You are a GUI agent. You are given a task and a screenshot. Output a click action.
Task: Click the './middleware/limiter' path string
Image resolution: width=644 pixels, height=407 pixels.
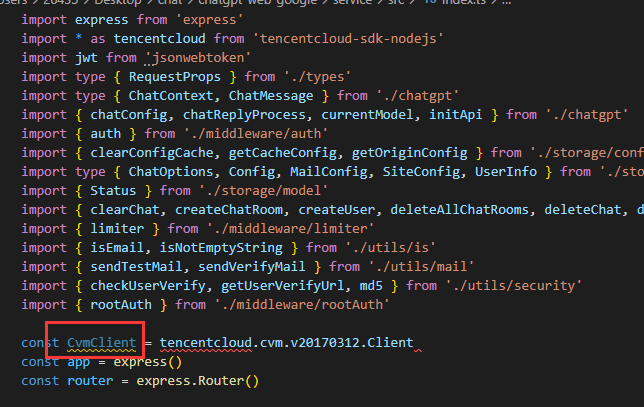(290, 229)
